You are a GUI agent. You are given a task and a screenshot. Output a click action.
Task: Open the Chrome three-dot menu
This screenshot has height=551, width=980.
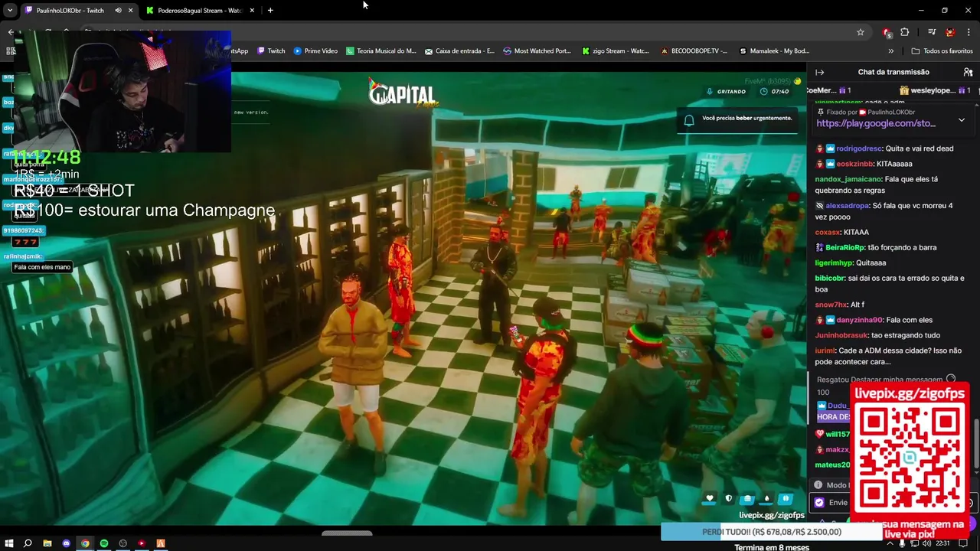coord(969,32)
